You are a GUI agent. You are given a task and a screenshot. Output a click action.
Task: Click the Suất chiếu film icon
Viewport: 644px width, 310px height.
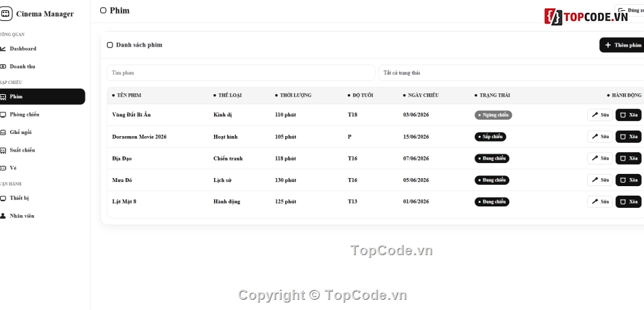[3, 150]
